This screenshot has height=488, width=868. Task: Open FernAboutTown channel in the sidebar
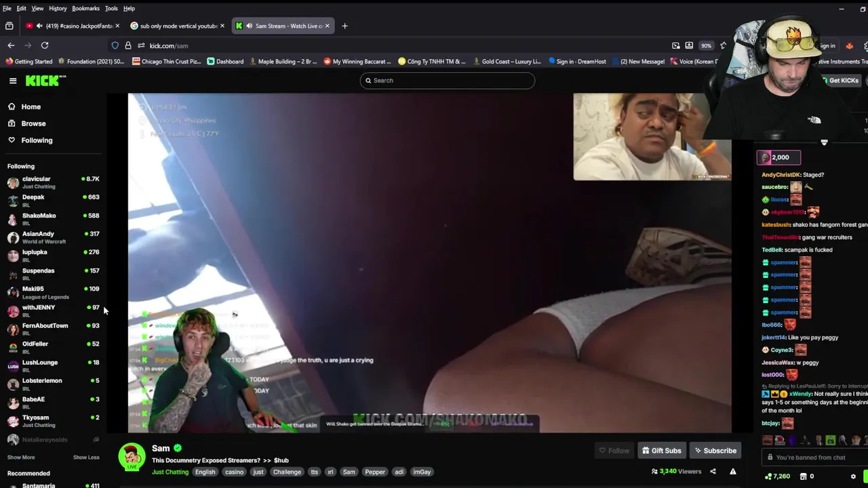pyautogui.click(x=53, y=329)
